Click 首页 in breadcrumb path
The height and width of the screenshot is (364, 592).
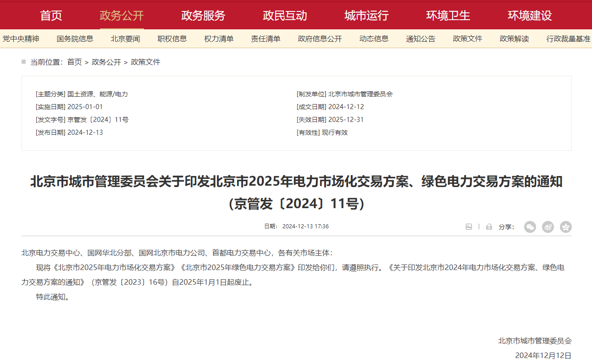[74, 62]
